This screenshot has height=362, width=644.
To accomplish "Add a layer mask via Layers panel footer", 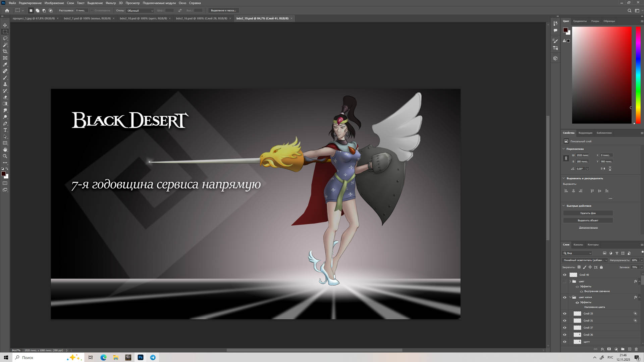I will click(x=609, y=349).
